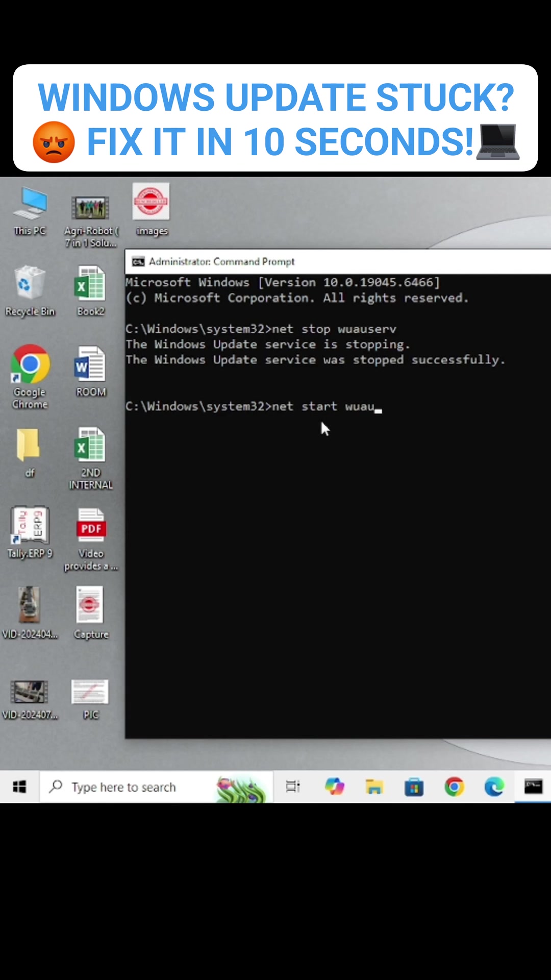
Task: Open Video provides PDF file
Action: (x=91, y=539)
